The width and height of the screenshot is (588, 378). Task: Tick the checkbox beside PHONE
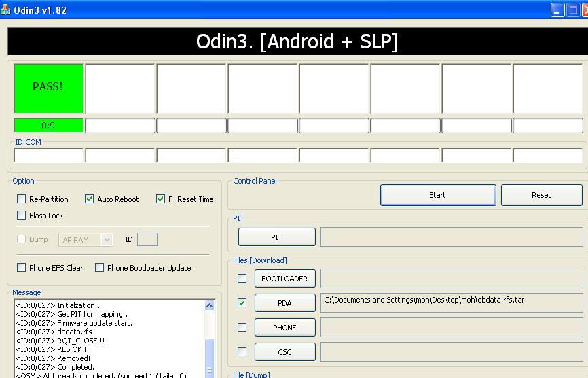tap(242, 327)
